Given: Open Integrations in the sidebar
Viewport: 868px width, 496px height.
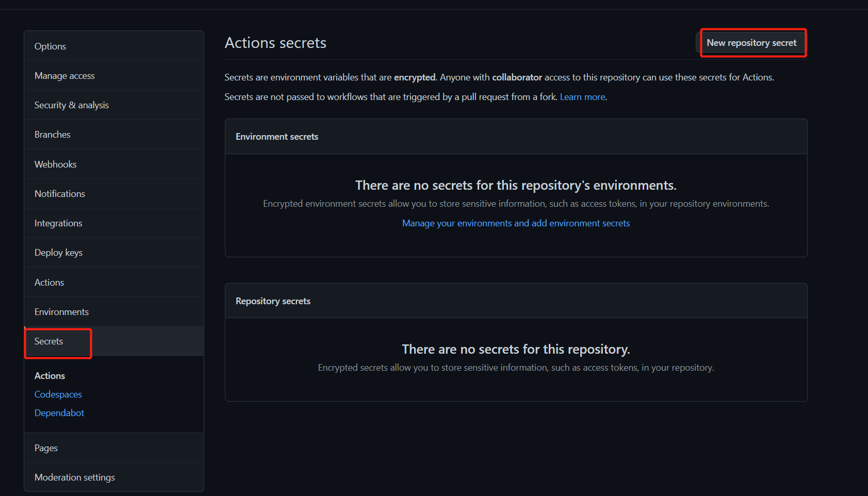Looking at the screenshot, I should pyautogui.click(x=58, y=223).
